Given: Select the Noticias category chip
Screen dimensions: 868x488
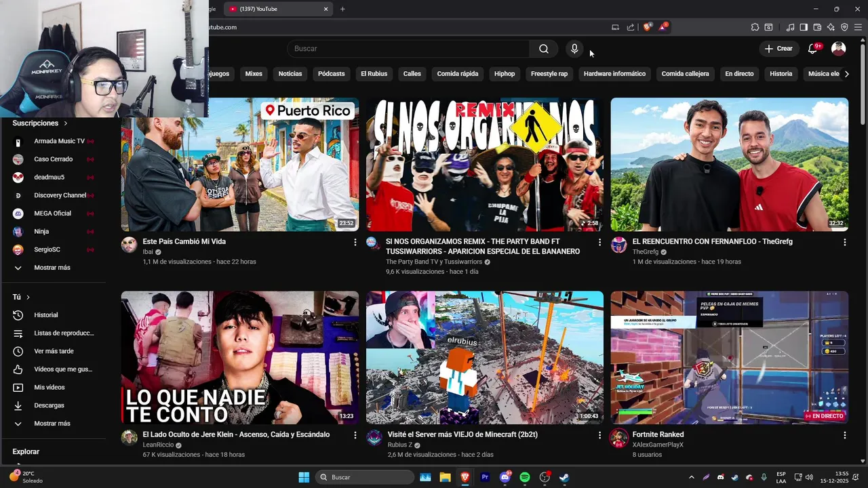Looking at the screenshot, I should (290, 74).
